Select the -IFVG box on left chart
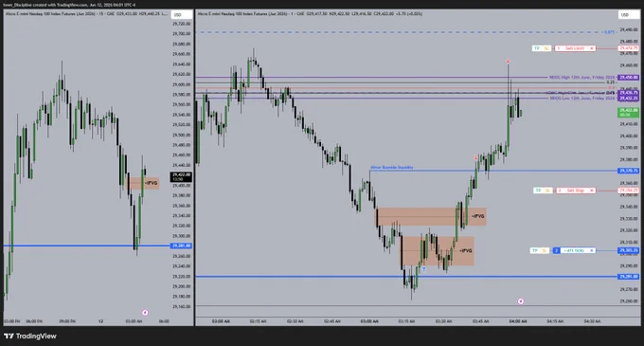 (142, 183)
